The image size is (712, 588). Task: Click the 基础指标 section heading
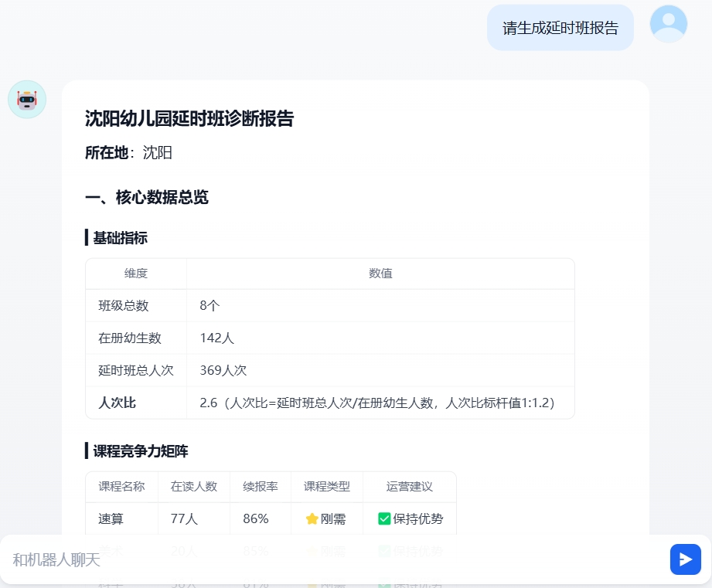click(x=118, y=238)
